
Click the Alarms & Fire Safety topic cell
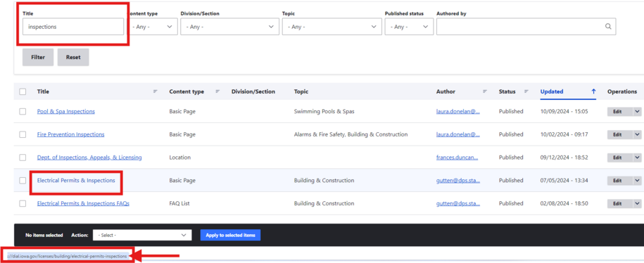[351, 134]
